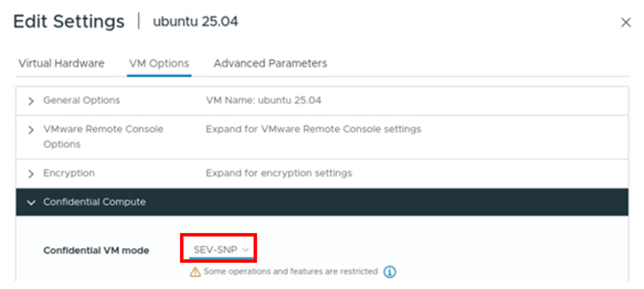Click the Confidential VM mode label
644x289 pixels.
coord(96,250)
